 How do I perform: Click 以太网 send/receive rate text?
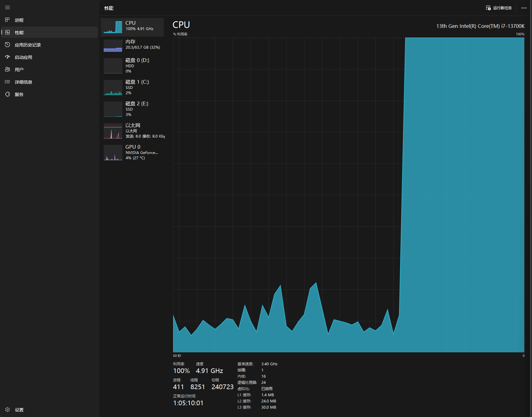pyautogui.click(x=145, y=136)
